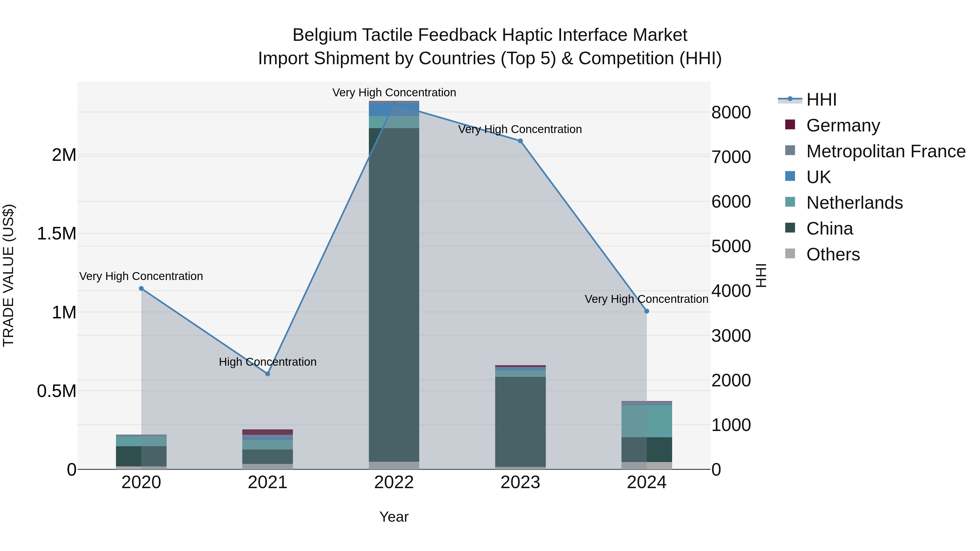Click the 'Very High Concentration' annotation above 2023
The width and height of the screenshot is (980, 551).
[x=520, y=129]
